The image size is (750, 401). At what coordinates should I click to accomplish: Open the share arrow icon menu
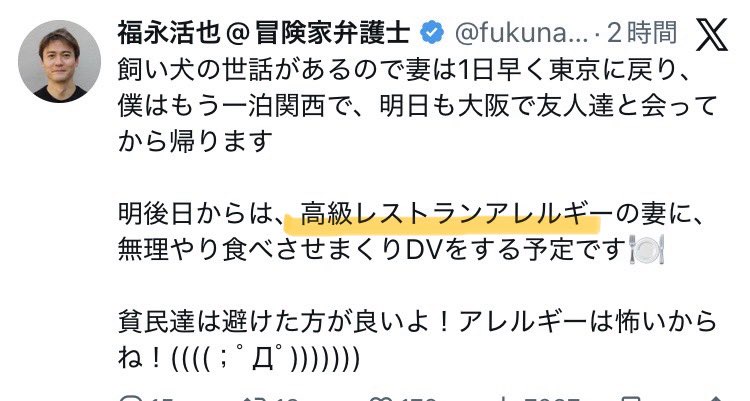click(716, 399)
